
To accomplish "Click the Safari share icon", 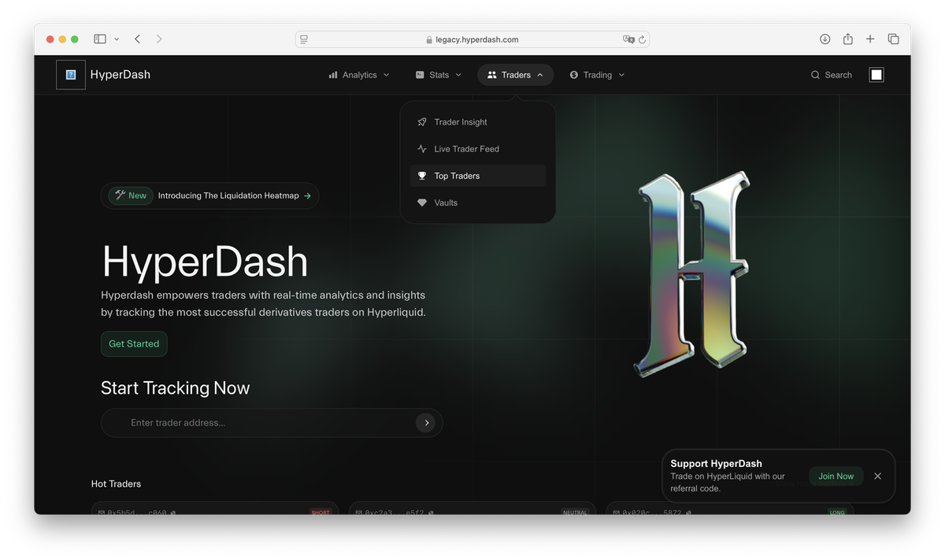I will (848, 39).
